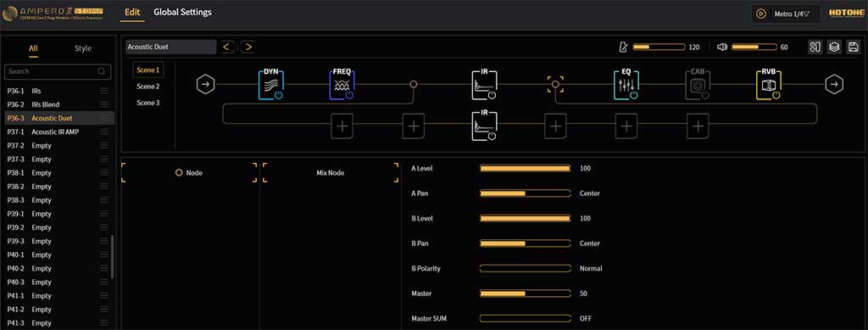Adjust the Master slider
The image size is (868, 330).
pos(525,294)
